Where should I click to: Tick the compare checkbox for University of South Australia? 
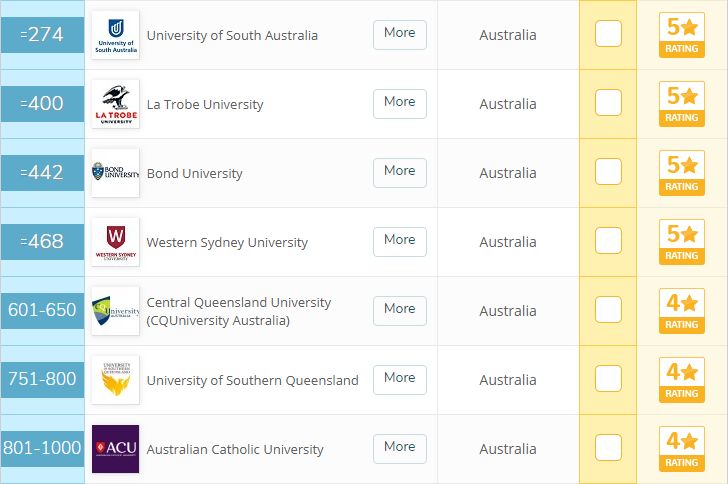click(x=608, y=33)
